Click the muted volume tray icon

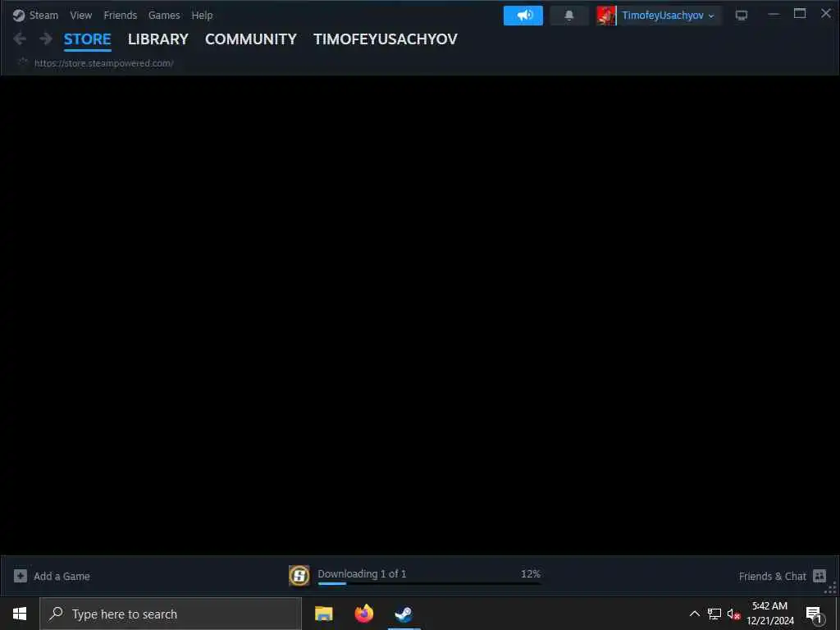(x=734, y=614)
